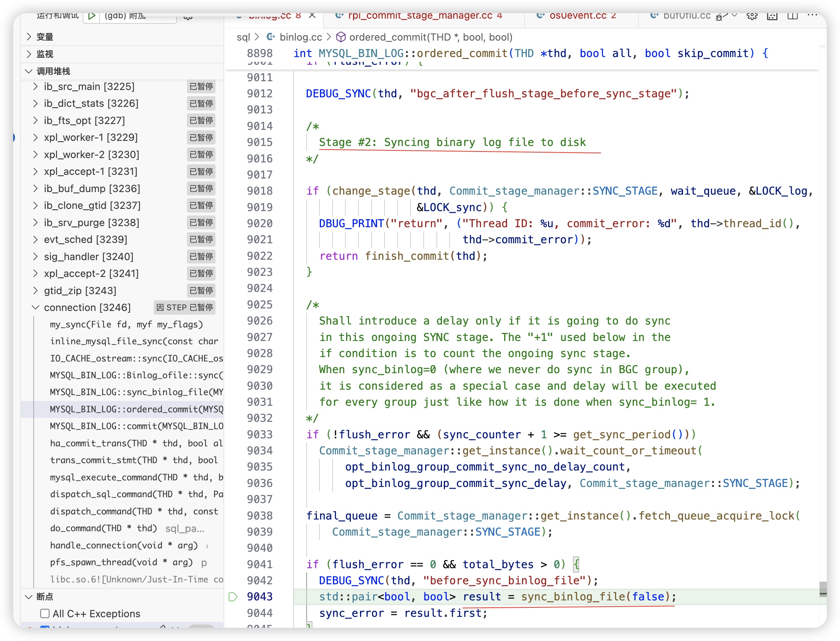Enable All C++ Exceptions breakpoint checkbox

45,614
